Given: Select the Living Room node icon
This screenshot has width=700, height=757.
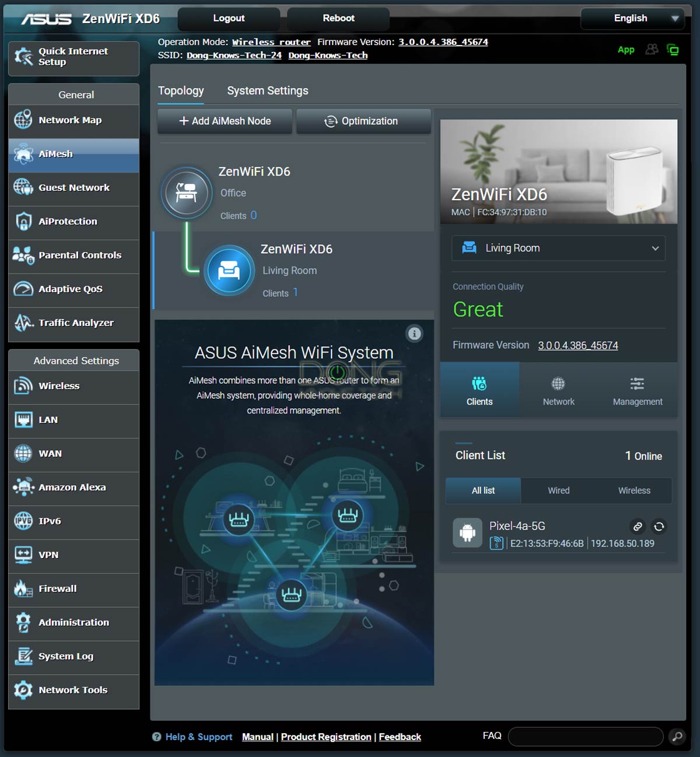Looking at the screenshot, I should click(x=229, y=271).
